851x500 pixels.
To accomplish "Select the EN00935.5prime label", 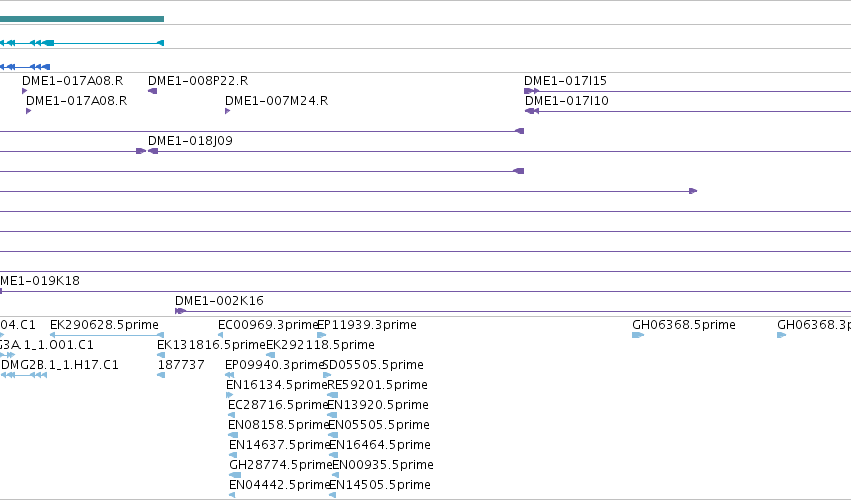I will coord(383,465).
